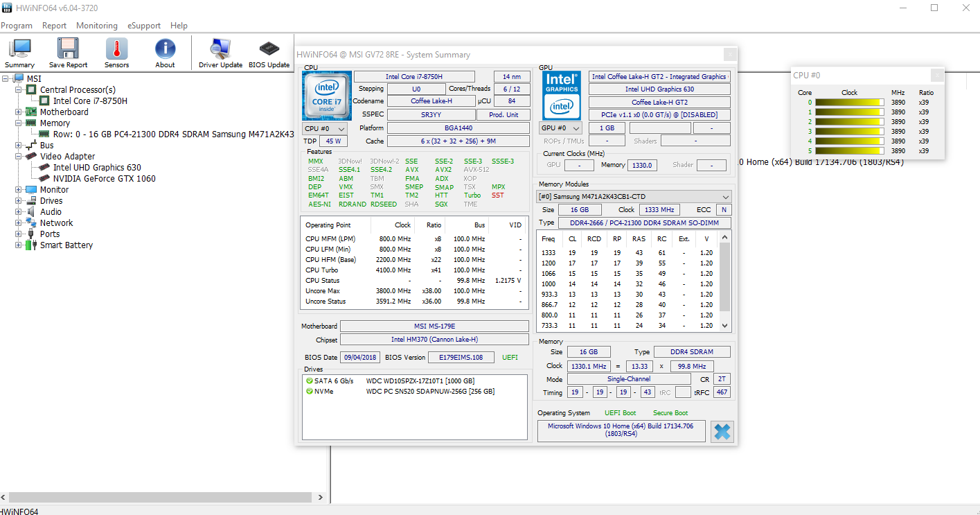Select the memory Row: 0 tree item
The width and height of the screenshot is (980, 515).
174,134
